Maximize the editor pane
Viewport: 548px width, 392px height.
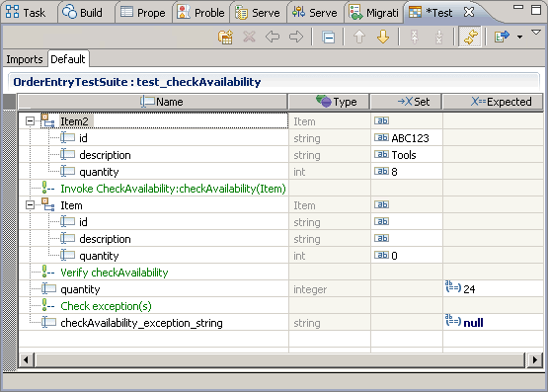536,10
